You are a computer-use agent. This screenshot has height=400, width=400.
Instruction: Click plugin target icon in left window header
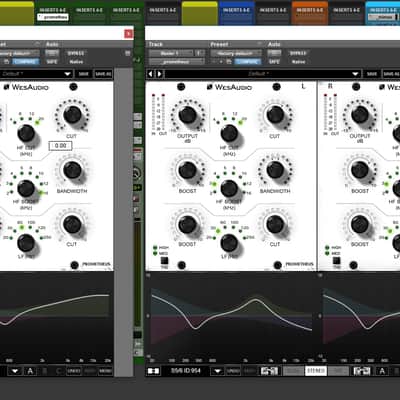point(128,53)
